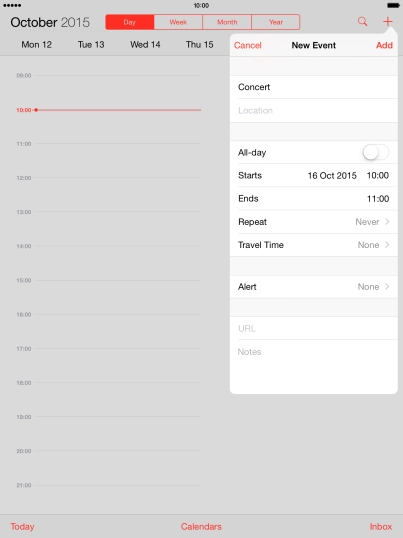Switch to the Month view tab
Image resolution: width=403 pixels, height=538 pixels.
[227, 22]
